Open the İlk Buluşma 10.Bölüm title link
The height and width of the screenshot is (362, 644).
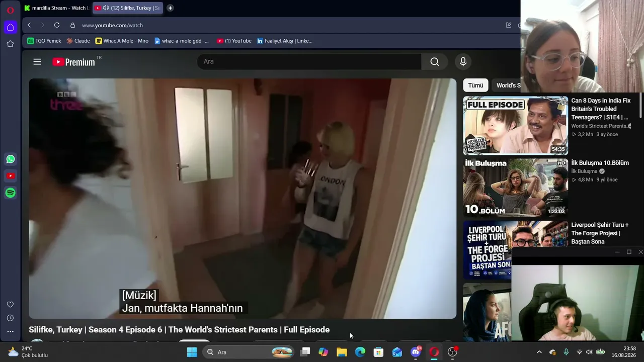[600, 163]
